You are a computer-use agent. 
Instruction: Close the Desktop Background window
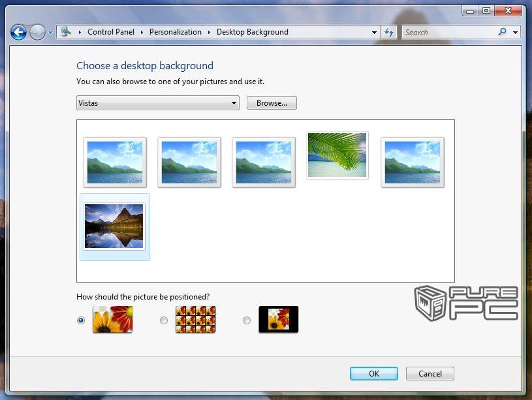[x=508, y=11]
